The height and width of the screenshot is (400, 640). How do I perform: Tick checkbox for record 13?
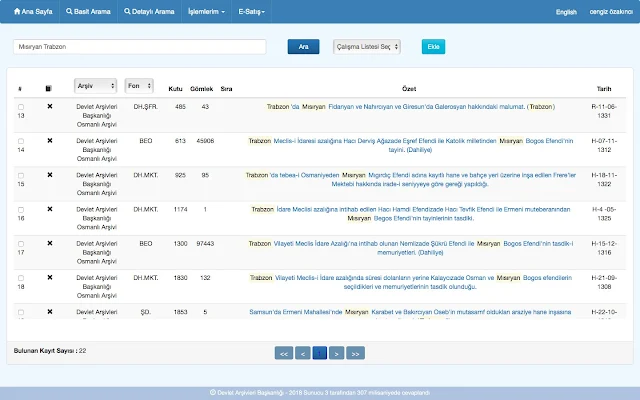21,107
